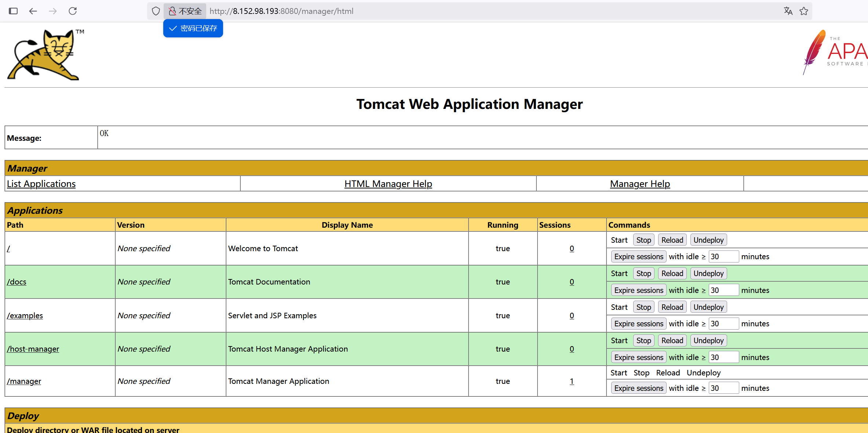Bookmark page with star icon

804,11
